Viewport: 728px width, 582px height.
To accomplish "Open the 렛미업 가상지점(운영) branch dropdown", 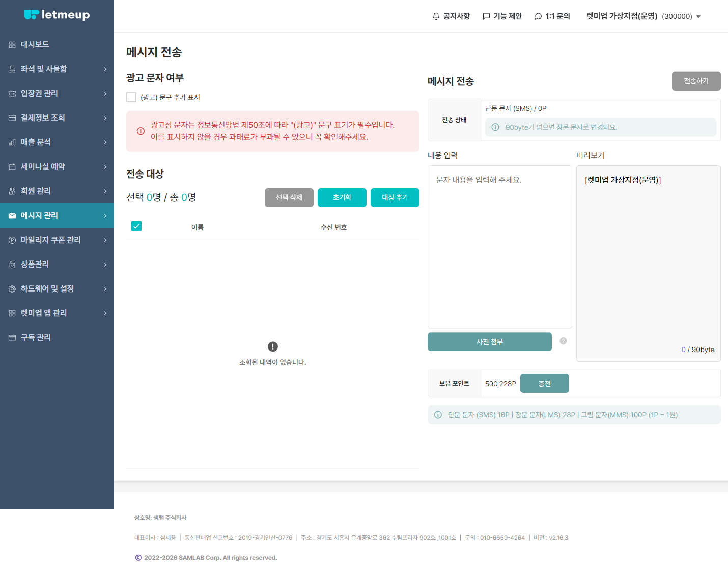I will 643,16.
